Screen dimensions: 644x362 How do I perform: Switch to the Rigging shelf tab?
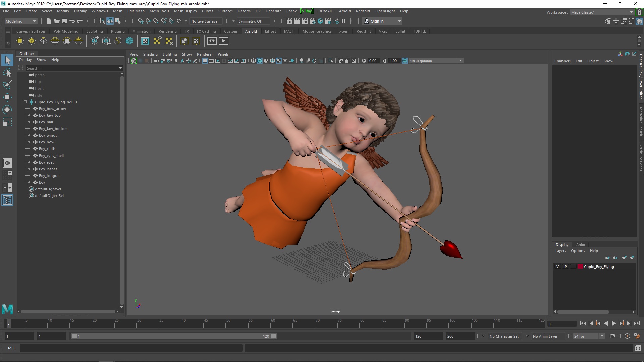(118, 31)
